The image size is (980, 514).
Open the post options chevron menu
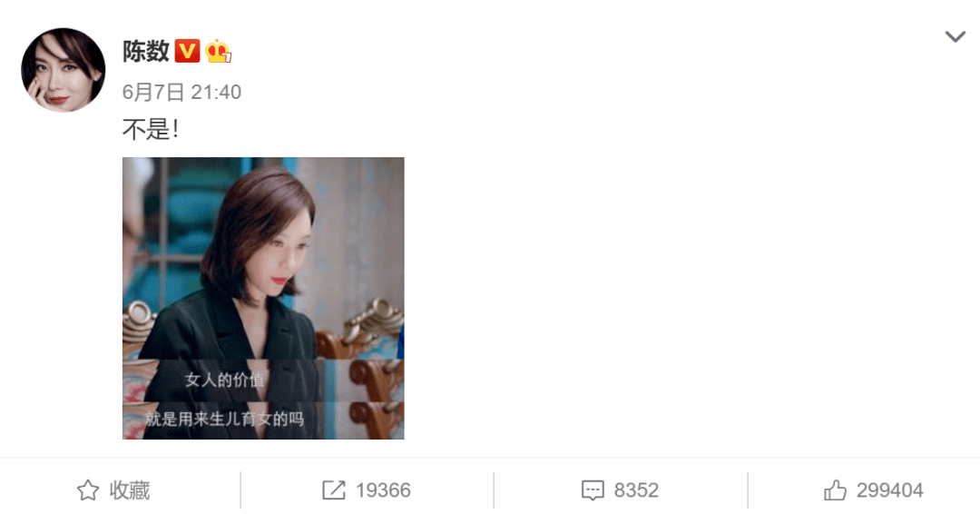(x=955, y=37)
